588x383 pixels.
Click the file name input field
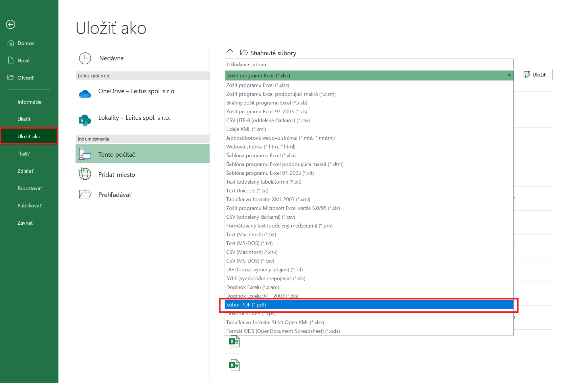pyautogui.click(x=369, y=64)
